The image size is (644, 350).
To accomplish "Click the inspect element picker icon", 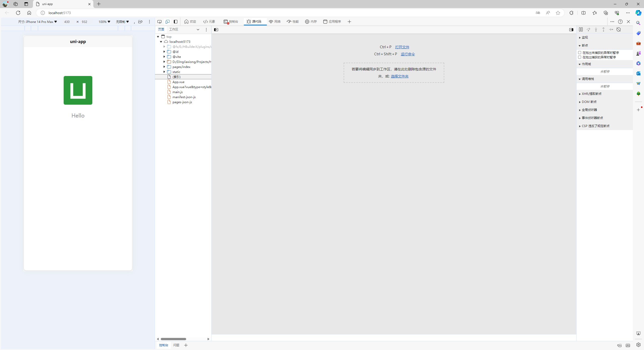I will tap(159, 22).
